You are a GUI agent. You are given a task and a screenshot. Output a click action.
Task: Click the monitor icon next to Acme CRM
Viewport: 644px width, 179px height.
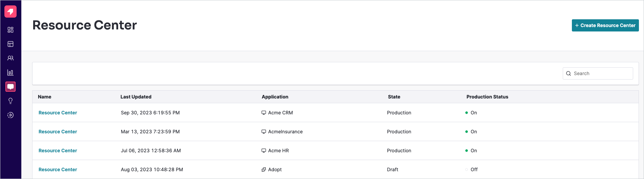point(264,113)
